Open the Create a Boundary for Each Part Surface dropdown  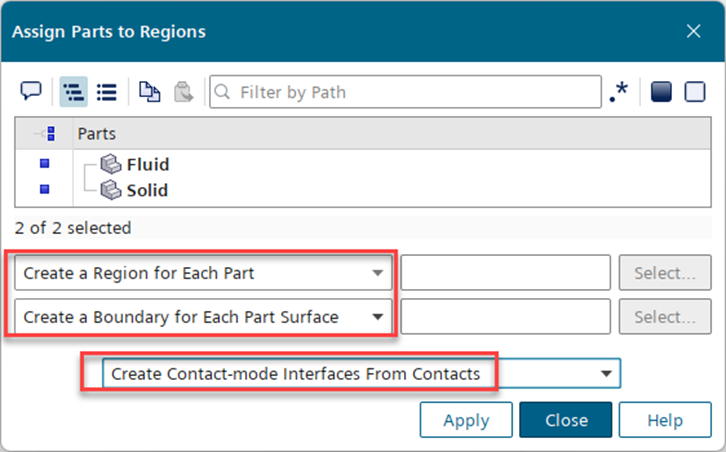tap(204, 317)
